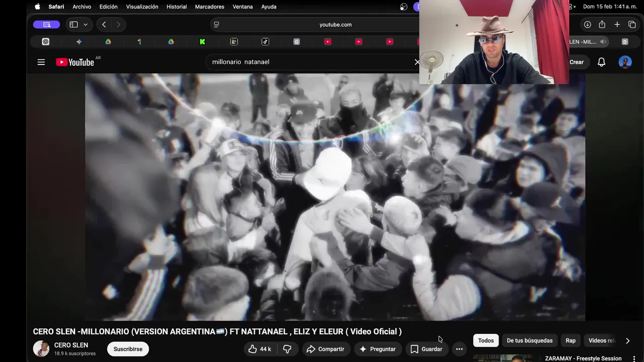Click the Guardar button
This screenshot has width=644, height=362.
(426, 349)
